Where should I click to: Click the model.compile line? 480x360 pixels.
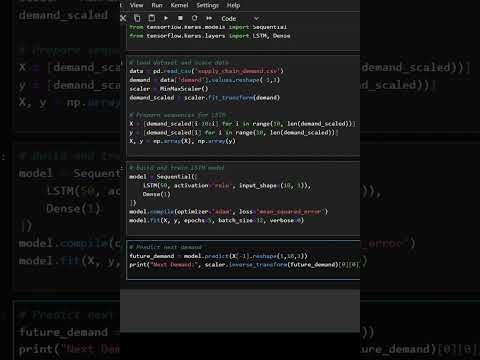tap(229, 212)
